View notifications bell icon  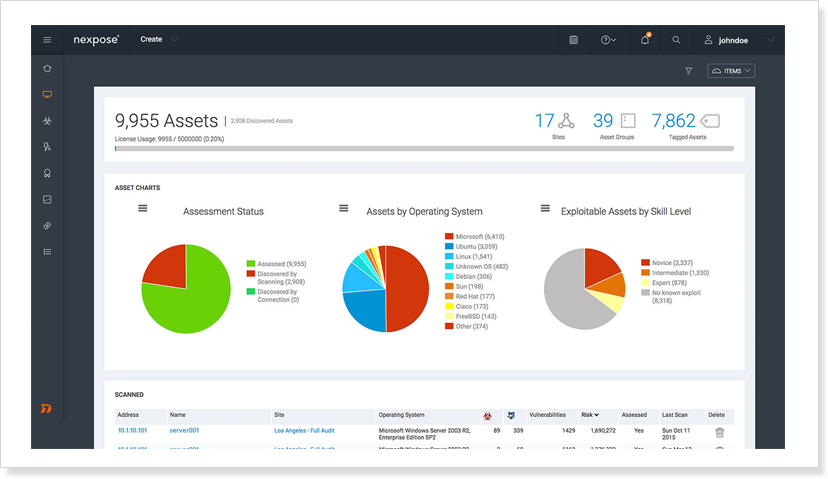(x=645, y=40)
